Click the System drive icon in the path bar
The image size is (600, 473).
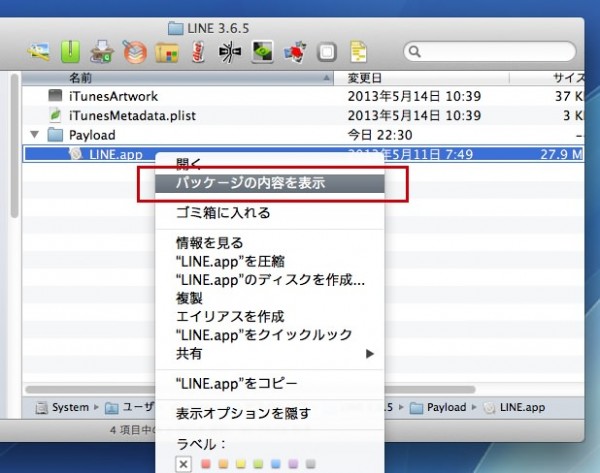(x=41, y=408)
